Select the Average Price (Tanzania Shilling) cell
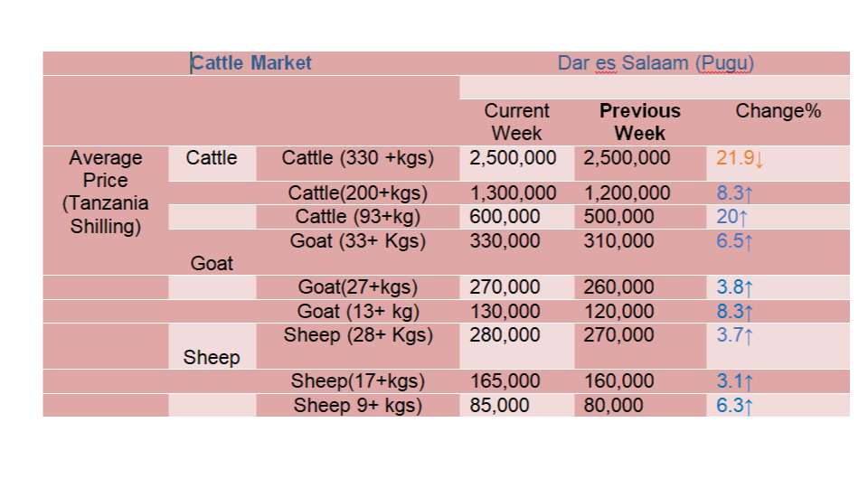 [105, 192]
